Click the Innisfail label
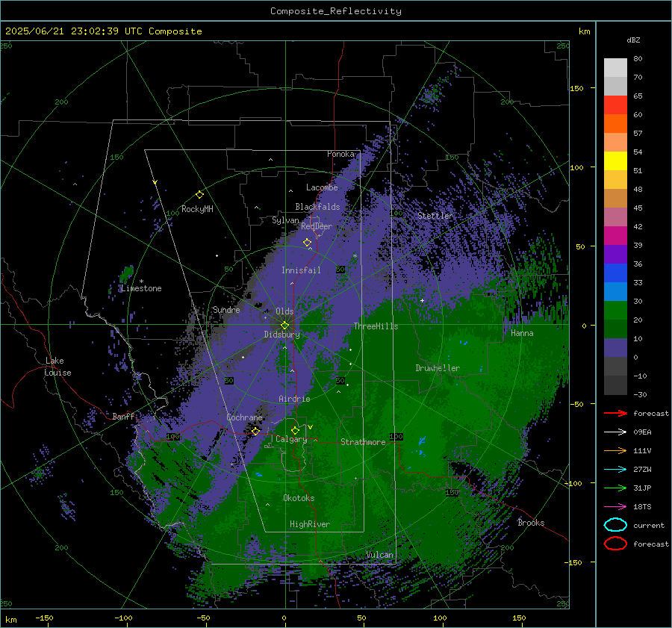 click(x=301, y=270)
